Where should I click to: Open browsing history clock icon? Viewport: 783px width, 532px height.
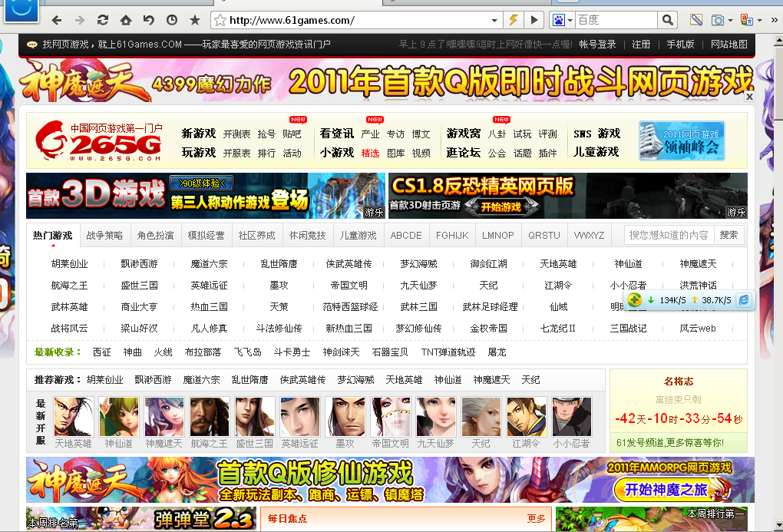(172, 20)
